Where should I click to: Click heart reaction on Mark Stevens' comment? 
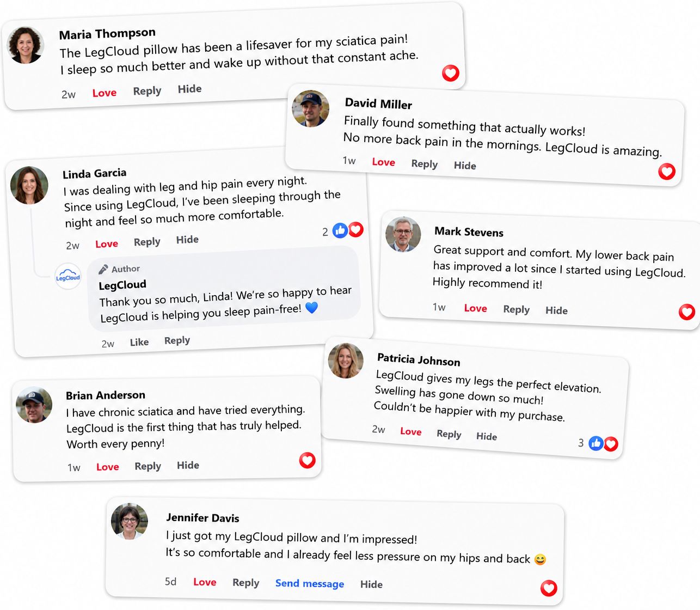tap(687, 312)
